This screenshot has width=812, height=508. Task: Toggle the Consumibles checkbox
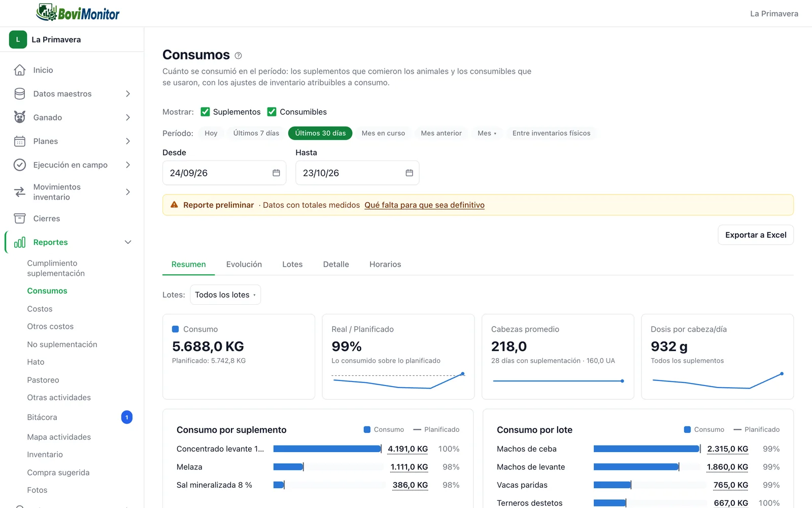coord(272,112)
